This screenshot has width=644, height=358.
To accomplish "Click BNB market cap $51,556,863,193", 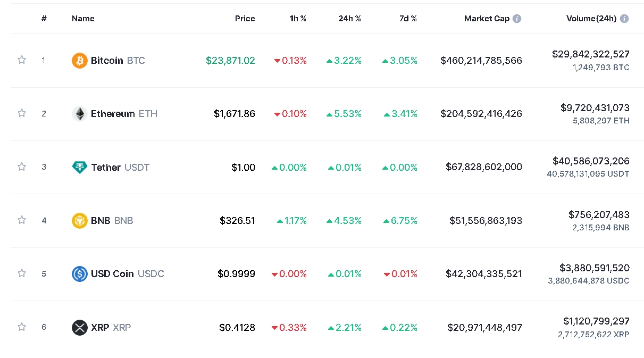I will (x=486, y=220).
